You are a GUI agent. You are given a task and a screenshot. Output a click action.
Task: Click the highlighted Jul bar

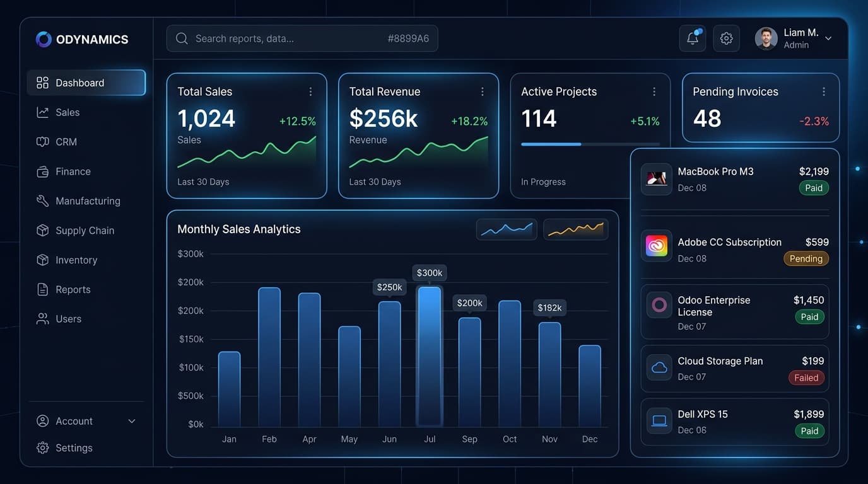pos(430,357)
